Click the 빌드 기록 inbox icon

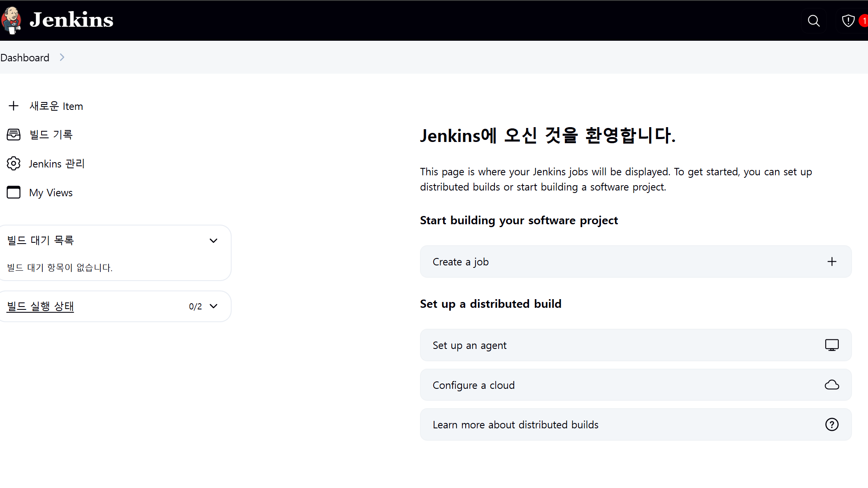(14, 135)
